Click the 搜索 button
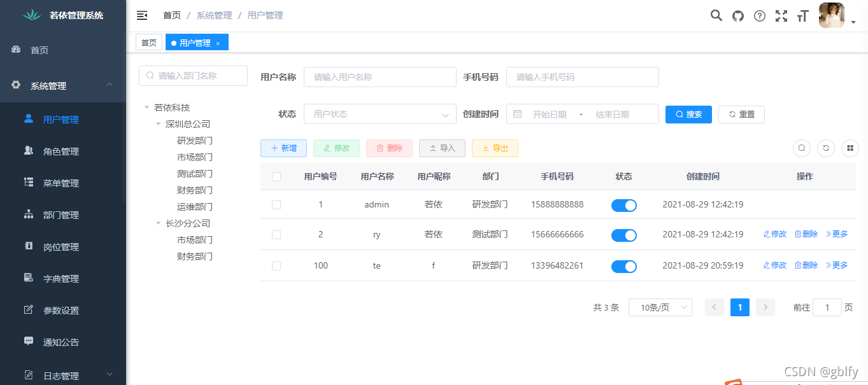This screenshot has width=868, height=385. click(688, 114)
